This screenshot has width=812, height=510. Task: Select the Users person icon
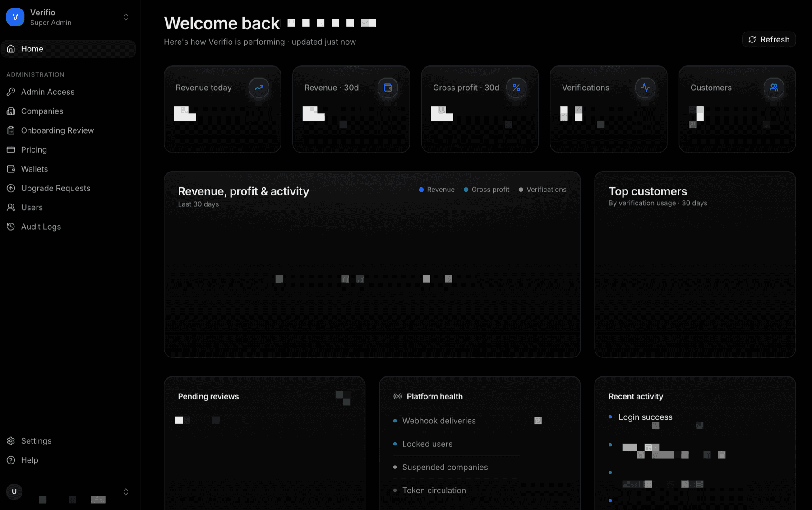tap(11, 207)
